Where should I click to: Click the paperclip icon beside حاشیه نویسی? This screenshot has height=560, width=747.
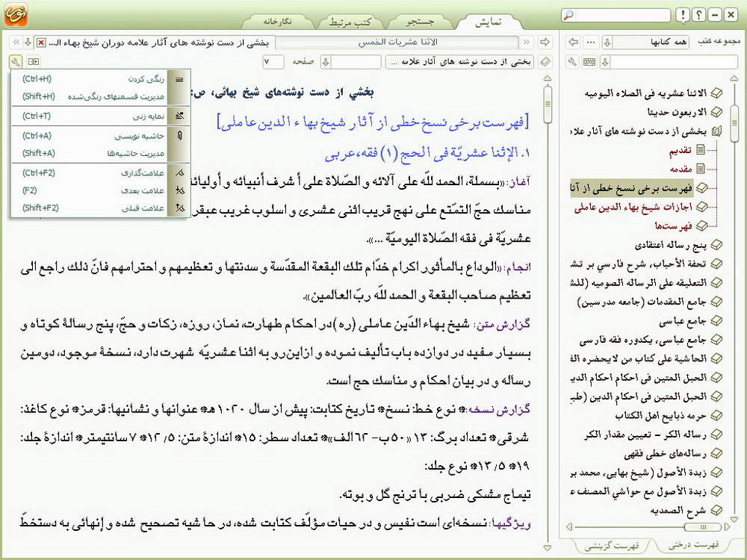click(x=179, y=136)
